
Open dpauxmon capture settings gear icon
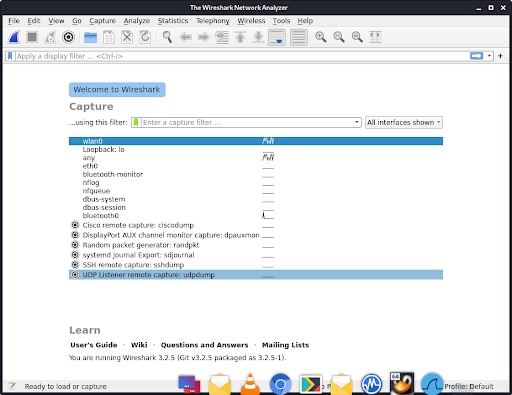[75, 235]
